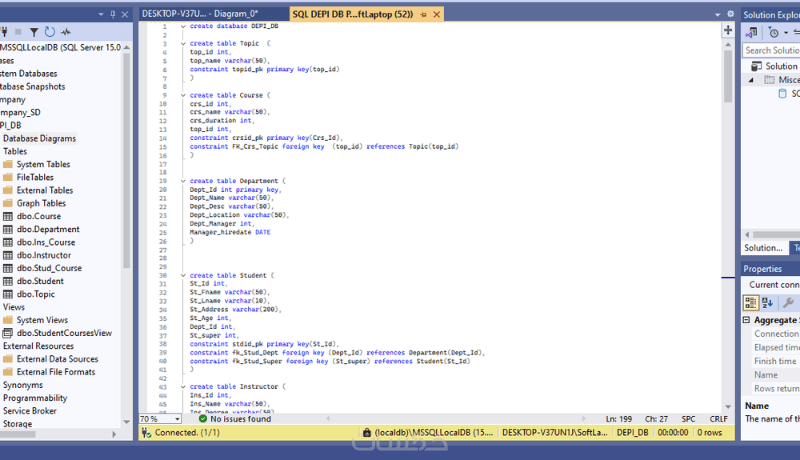Click the Property Pages wrench icon
800x460 pixels.
(788, 302)
